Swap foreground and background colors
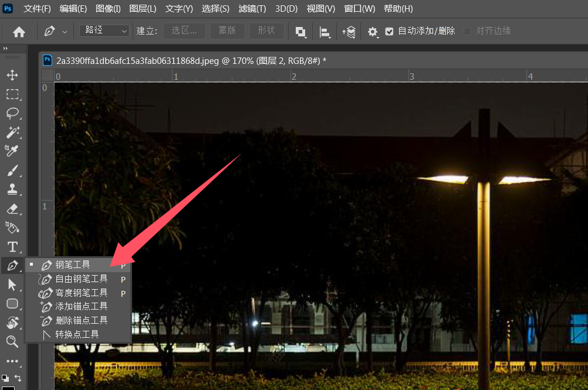 (18, 378)
